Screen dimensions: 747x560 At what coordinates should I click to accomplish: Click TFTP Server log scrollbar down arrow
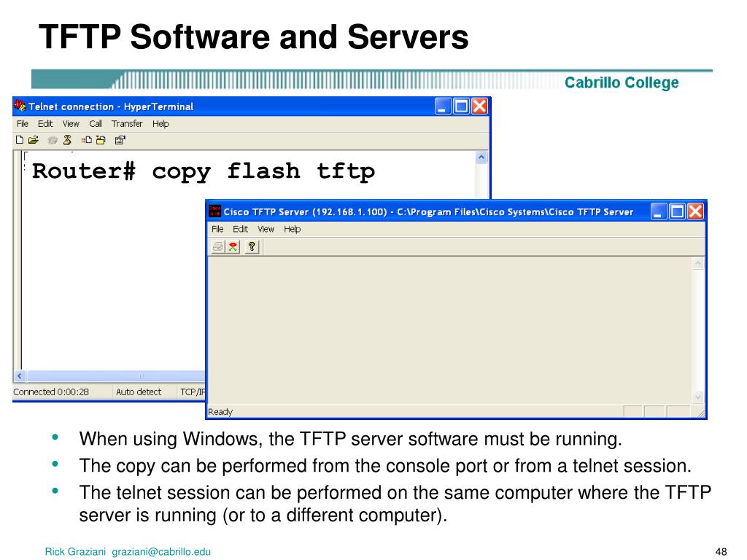coord(698,397)
